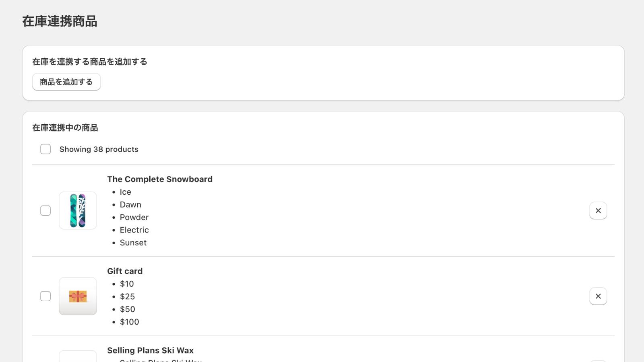Click the Ice variant of the snowboard
644x362 pixels.
click(125, 192)
